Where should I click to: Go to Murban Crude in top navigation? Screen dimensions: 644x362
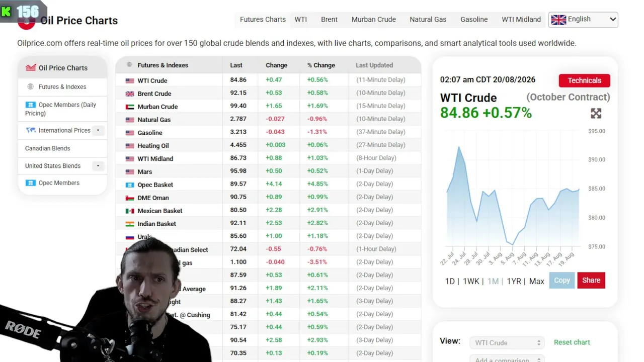click(374, 20)
